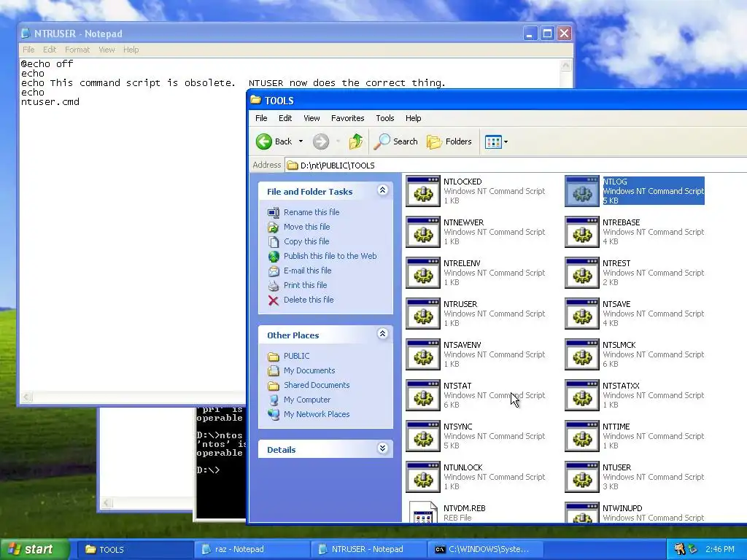Select the NTUNLOCK script icon
Viewport: 747px width, 560px height.
pyautogui.click(x=422, y=477)
